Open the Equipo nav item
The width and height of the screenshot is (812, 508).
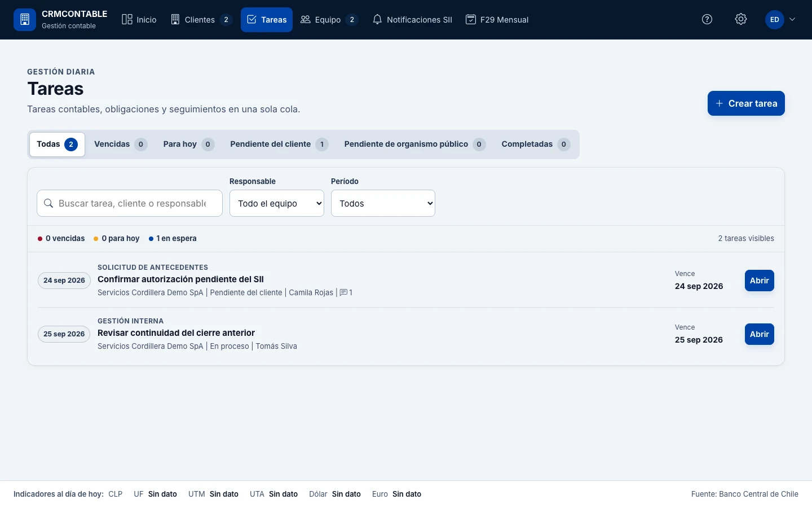coord(329,20)
